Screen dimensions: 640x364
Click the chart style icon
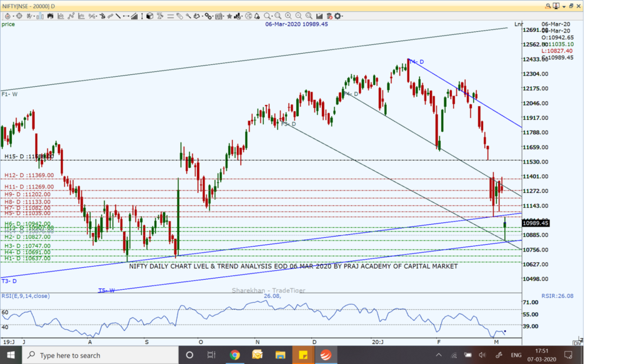[29, 16]
